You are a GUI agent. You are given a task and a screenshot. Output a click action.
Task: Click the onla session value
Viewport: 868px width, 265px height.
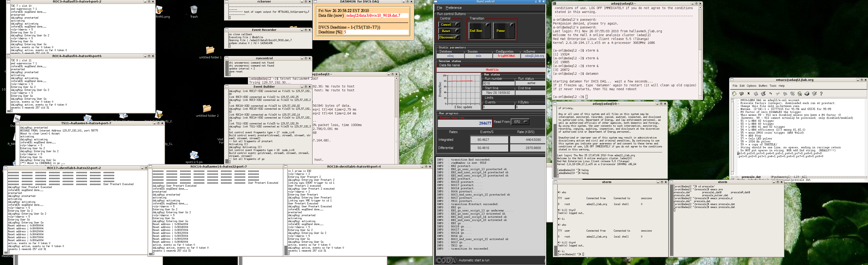[478, 56]
